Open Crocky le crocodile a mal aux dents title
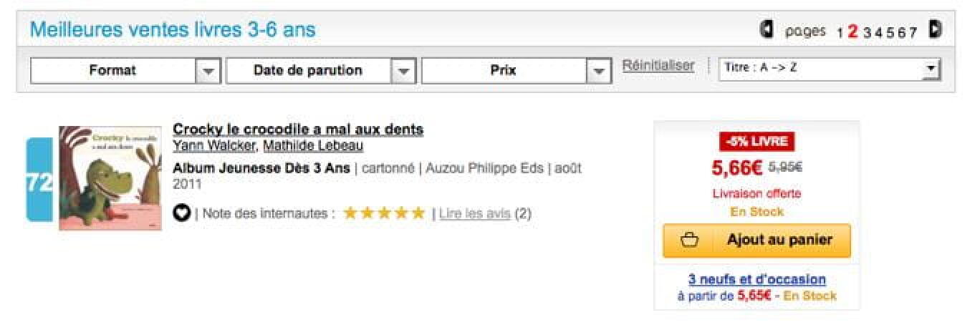Image resolution: width=980 pixels, height=335 pixels. pos(298,130)
